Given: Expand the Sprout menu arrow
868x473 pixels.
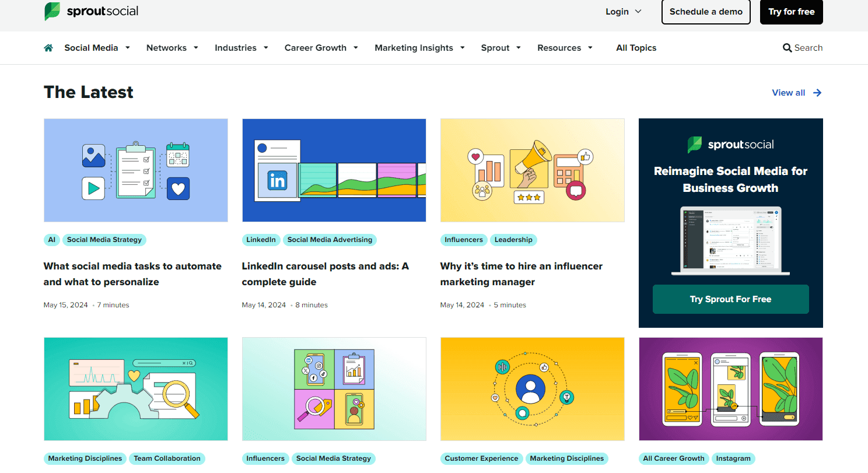Looking at the screenshot, I should (x=519, y=48).
